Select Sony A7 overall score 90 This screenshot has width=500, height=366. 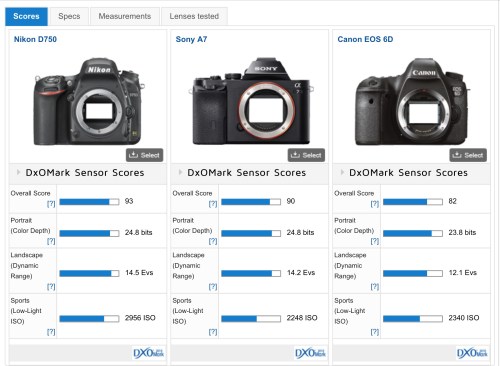tap(291, 201)
